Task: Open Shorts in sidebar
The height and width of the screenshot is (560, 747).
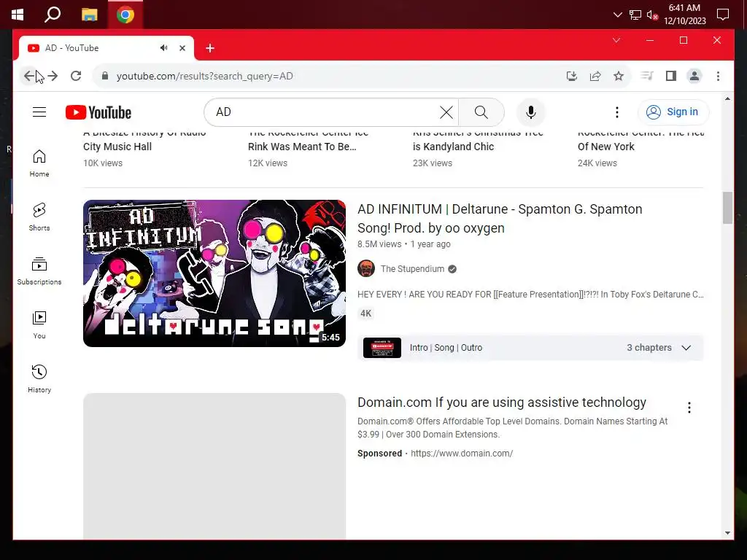Action: 39,217
